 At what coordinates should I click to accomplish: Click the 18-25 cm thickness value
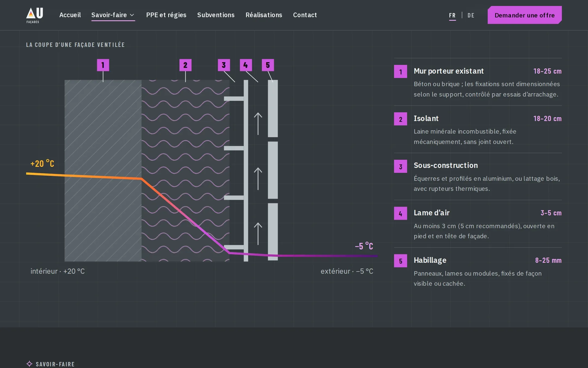click(547, 71)
